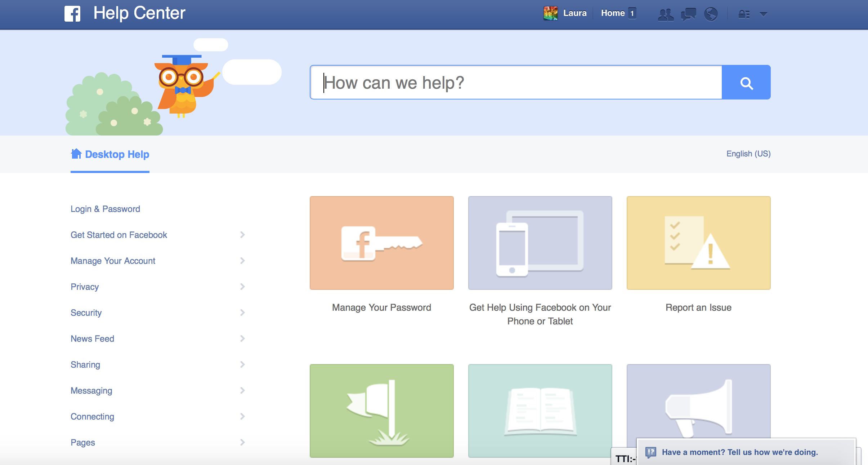Screen dimensions: 868x465
Task: Go to Home in top bar
Action: (x=613, y=13)
